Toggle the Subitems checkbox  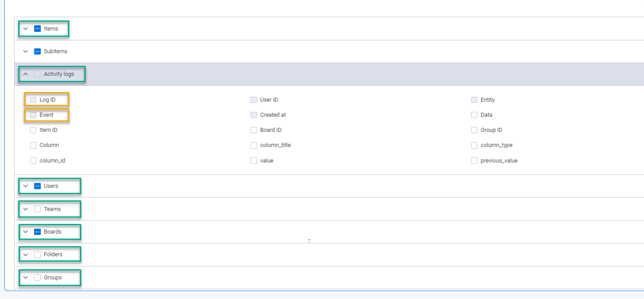click(x=37, y=51)
